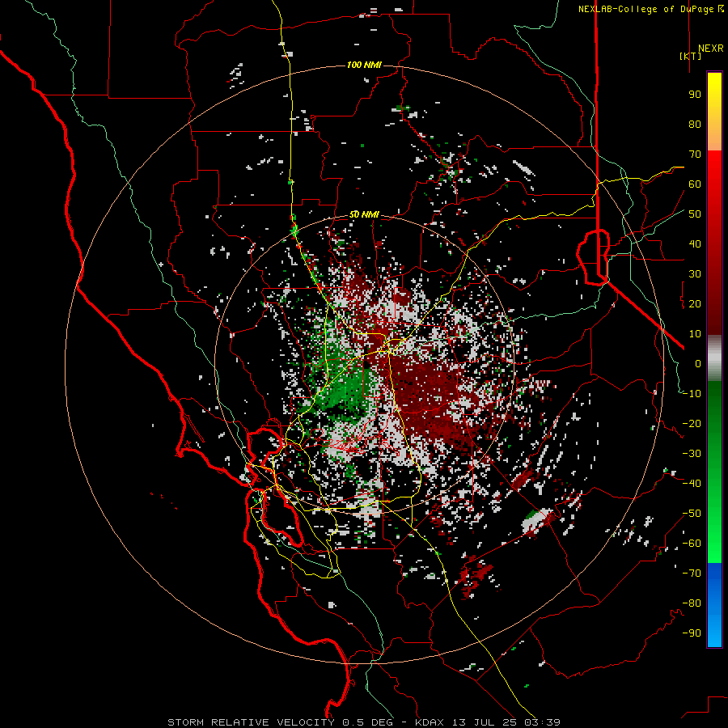Click the -60 value on velocity scale
Viewport: 728px width, 728px height.
[x=692, y=544]
